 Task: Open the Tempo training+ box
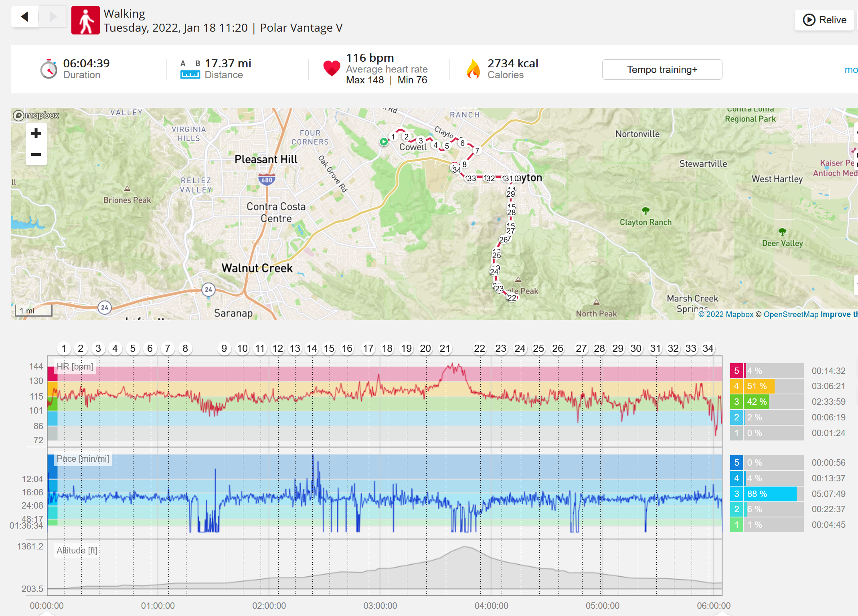662,70
